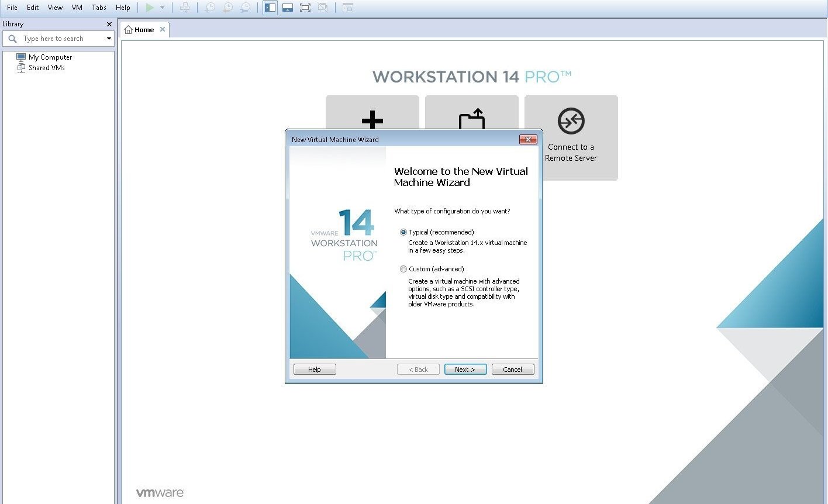Open the File menu

[12, 8]
